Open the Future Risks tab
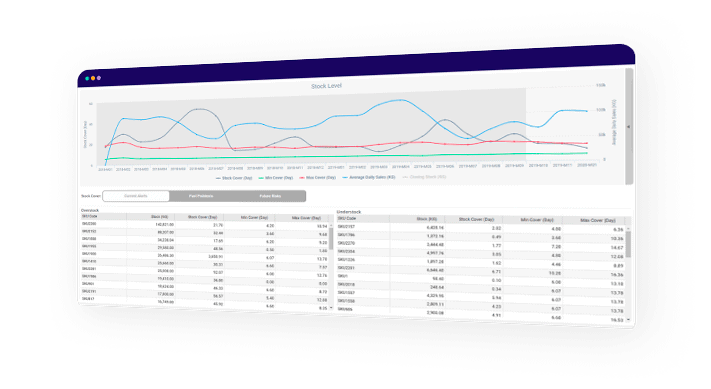This screenshot has width=711, height=389. [270, 196]
